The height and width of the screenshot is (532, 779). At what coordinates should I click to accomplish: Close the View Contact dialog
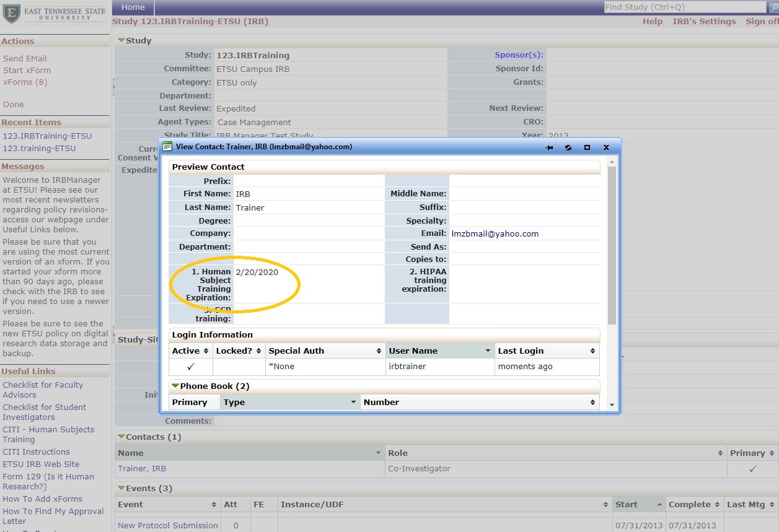pyautogui.click(x=606, y=147)
